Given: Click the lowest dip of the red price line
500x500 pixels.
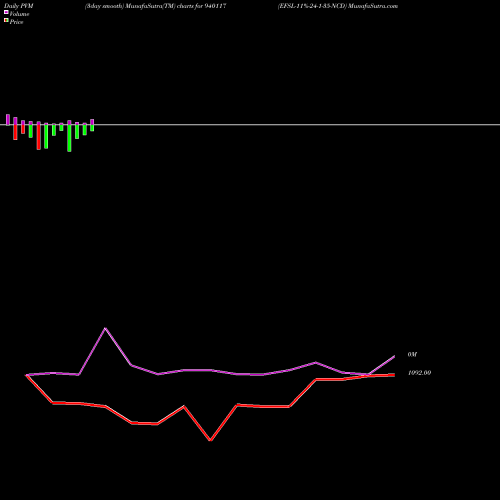Looking at the screenshot, I should pos(210,440).
